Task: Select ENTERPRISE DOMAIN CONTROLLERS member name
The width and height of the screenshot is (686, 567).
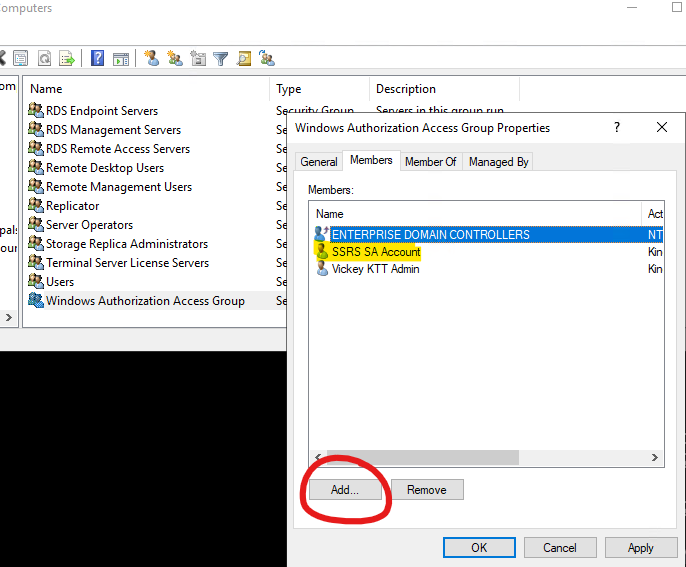Action: pyautogui.click(x=430, y=235)
